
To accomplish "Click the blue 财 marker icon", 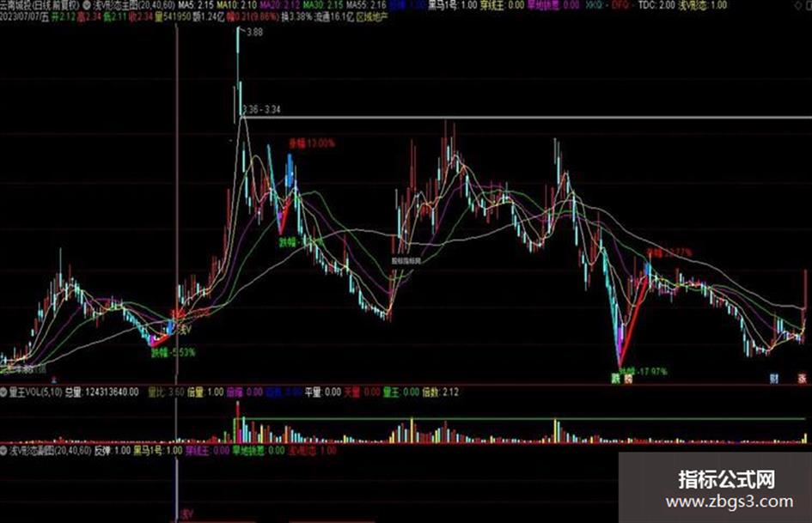I will pyautogui.click(x=773, y=379).
